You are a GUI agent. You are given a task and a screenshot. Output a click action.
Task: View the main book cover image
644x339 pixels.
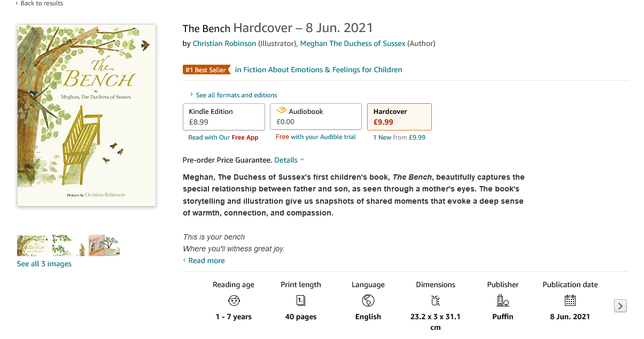coord(87,115)
